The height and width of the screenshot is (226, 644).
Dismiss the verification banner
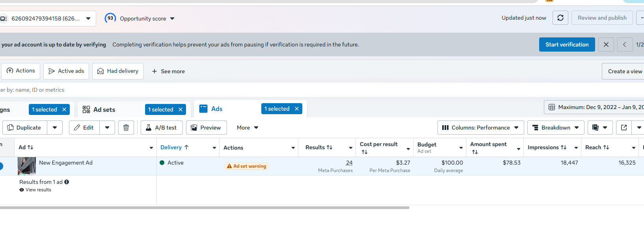click(606, 44)
